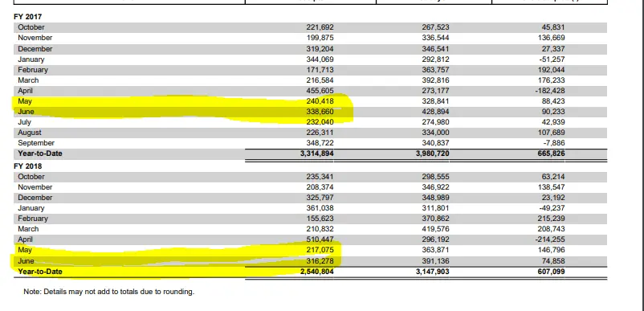Select the FY 2017 total 3,314,894
The width and height of the screenshot is (644, 311).
click(316, 153)
